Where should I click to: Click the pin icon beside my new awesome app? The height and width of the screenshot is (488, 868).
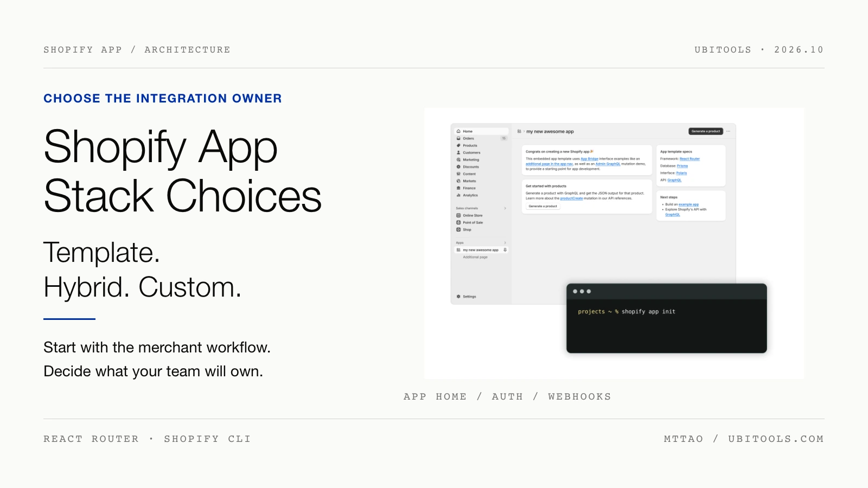coord(505,250)
